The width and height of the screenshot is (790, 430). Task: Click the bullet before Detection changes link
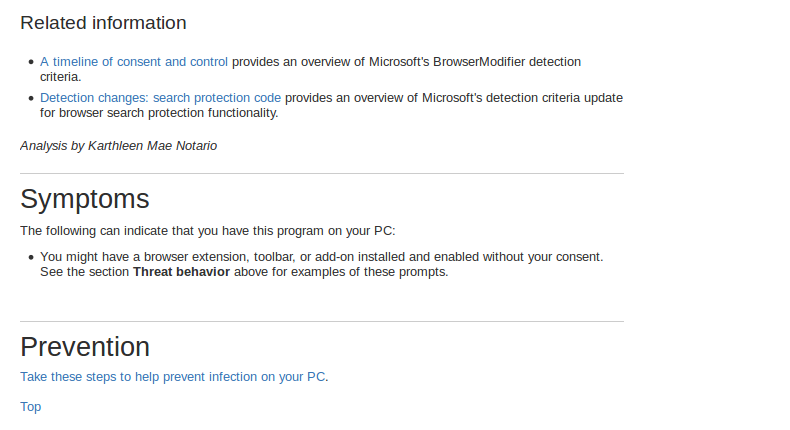coord(31,98)
